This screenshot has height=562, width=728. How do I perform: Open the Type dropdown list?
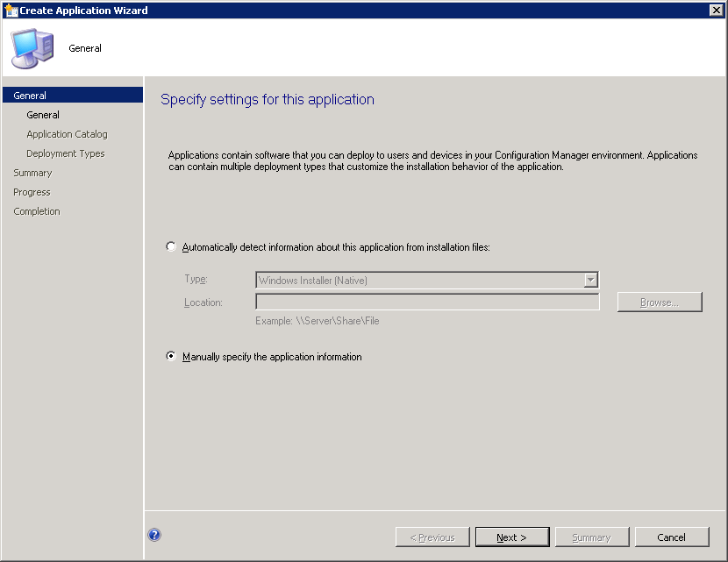point(591,281)
